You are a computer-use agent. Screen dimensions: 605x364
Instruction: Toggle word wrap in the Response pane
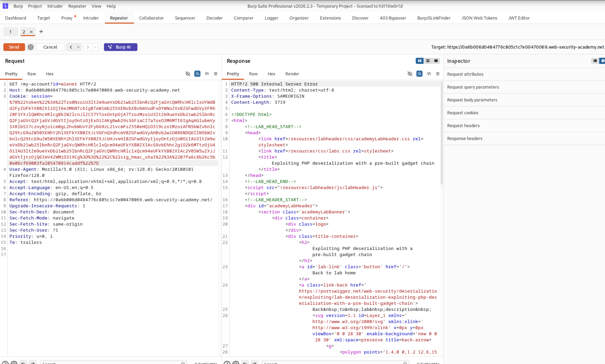[x=419, y=74]
